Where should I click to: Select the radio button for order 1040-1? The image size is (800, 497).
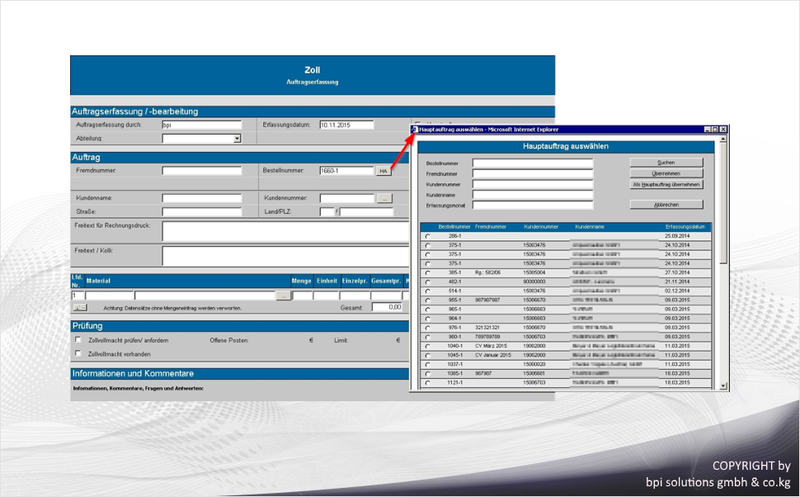coord(428,346)
